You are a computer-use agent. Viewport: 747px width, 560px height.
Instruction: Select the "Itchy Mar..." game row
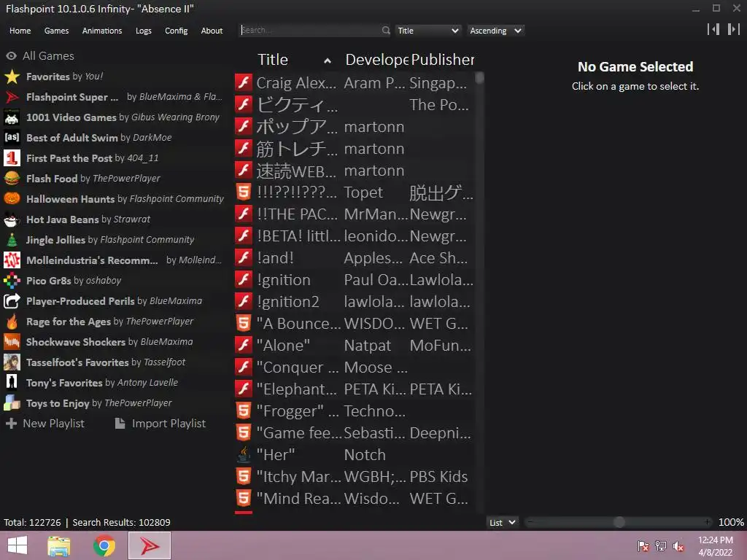coord(355,477)
